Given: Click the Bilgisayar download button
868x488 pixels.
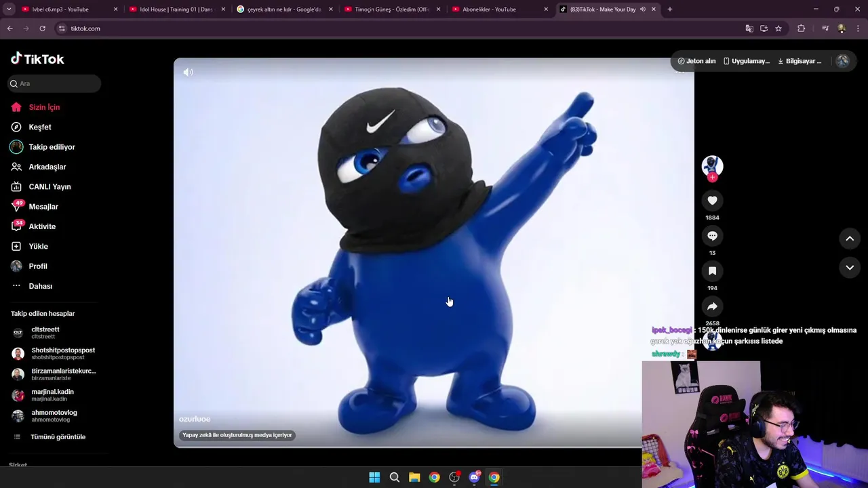Looking at the screenshot, I should (799, 61).
